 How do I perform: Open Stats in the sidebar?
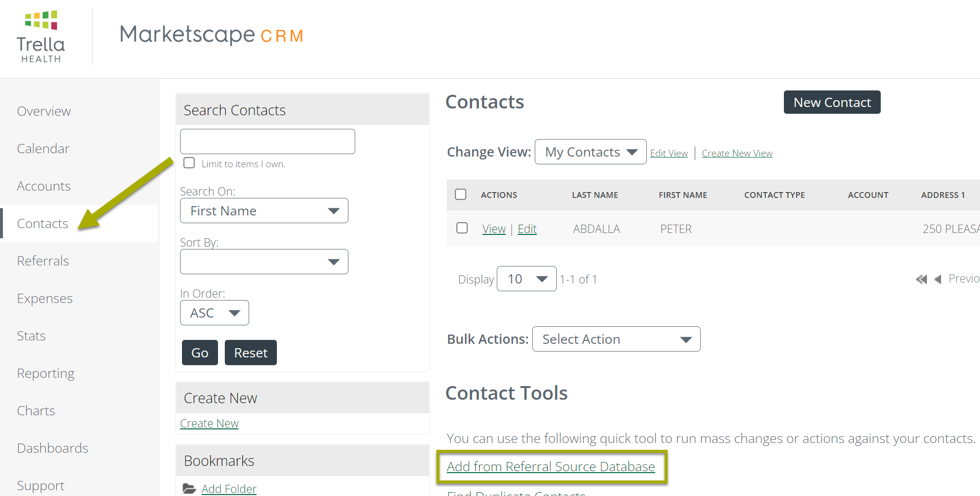pos(31,336)
